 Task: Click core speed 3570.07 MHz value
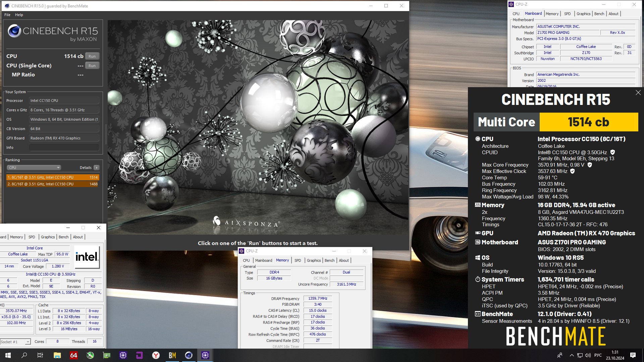point(16,311)
